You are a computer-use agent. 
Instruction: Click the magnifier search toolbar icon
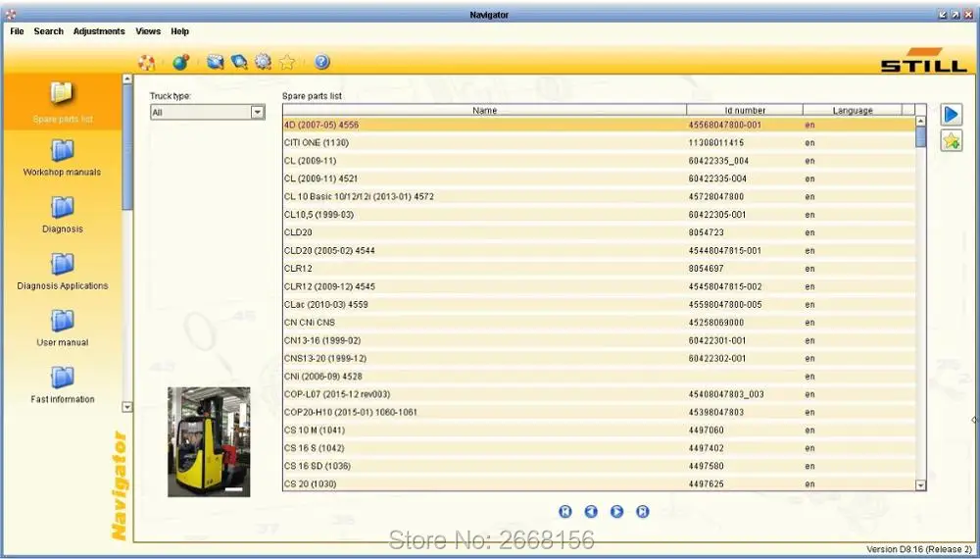click(x=239, y=62)
